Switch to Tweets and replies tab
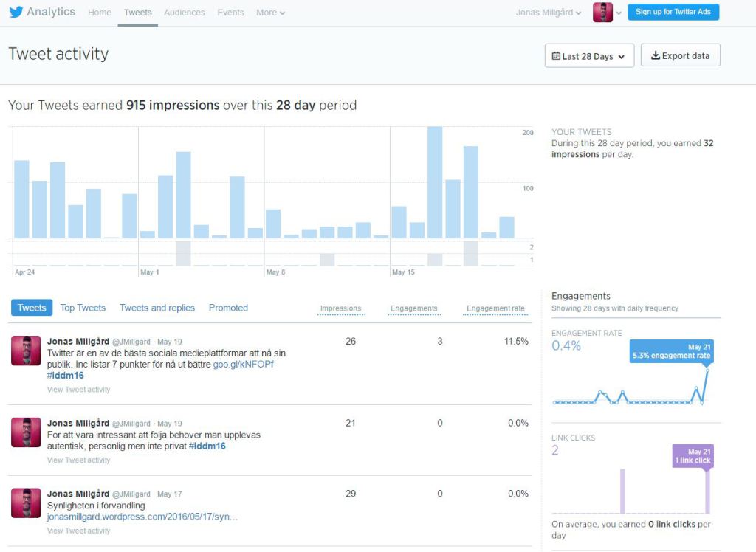Viewport: 756px width, 552px height. pyautogui.click(x=157, y=308)
